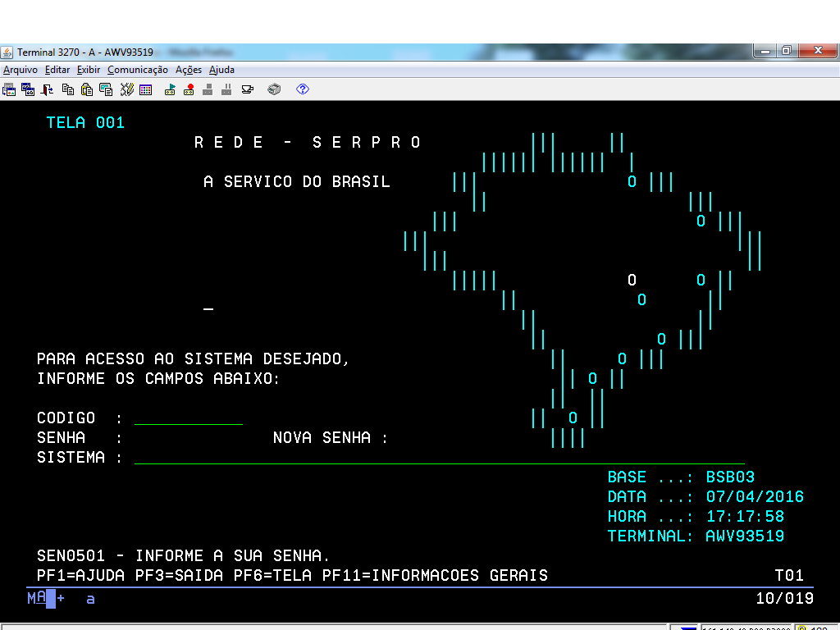Screen dimensions: 840x630
Task: Click the cursor position '10/019' indicator
Action: (784, 598)
